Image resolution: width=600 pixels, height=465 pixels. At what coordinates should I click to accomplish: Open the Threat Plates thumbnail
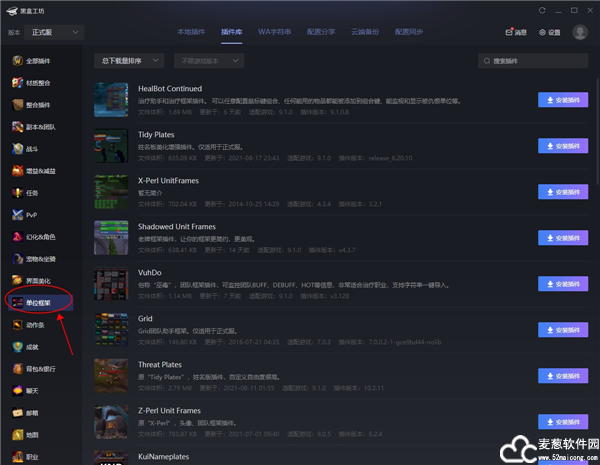click(111, 376)
